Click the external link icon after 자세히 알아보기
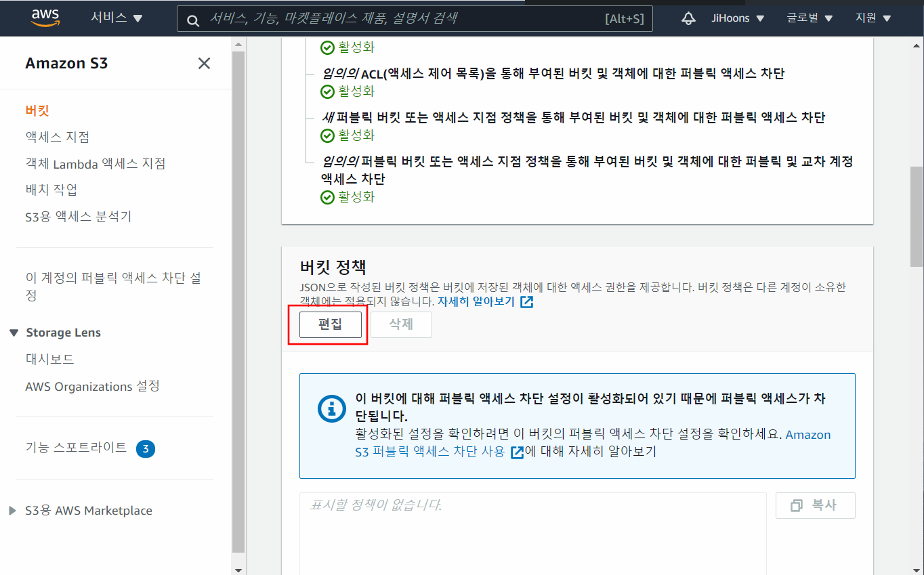The width and height of the screenshot is (924, 575). [x=526, y=302]
